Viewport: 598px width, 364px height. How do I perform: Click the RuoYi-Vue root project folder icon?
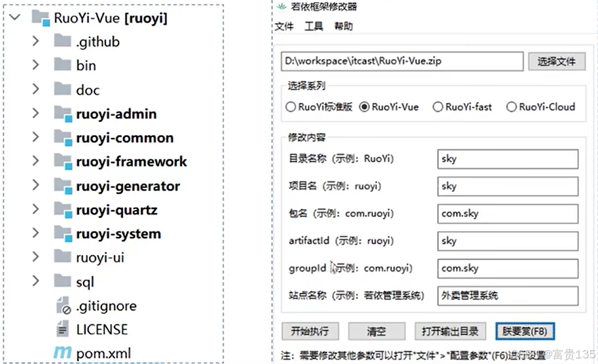[41, 18]
